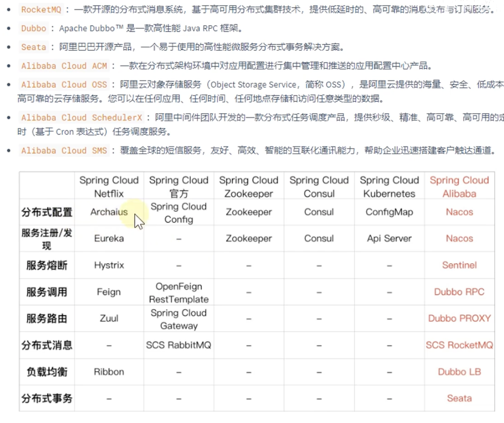
Task: Click the Seata code label in list
Action: click(34, 47)
